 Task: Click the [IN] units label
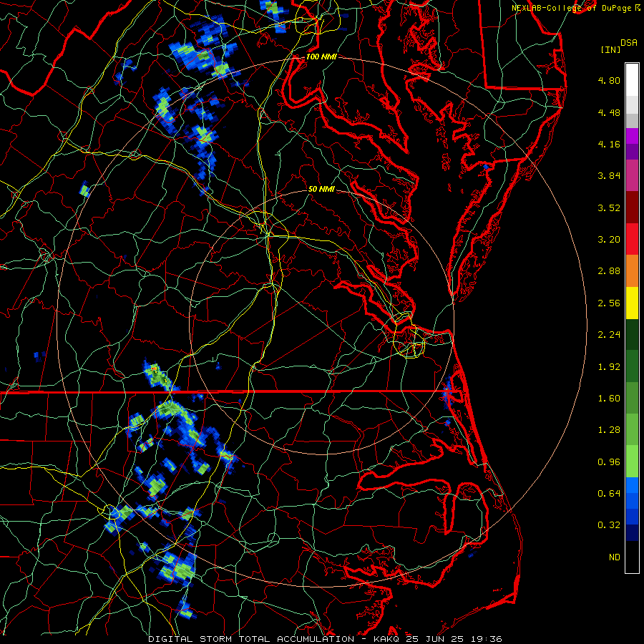(610, 49)
